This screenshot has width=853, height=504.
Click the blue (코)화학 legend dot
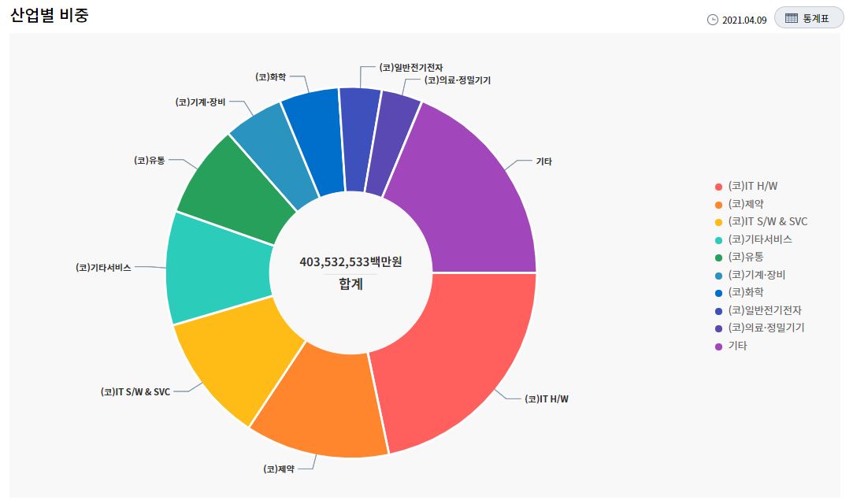718,293
